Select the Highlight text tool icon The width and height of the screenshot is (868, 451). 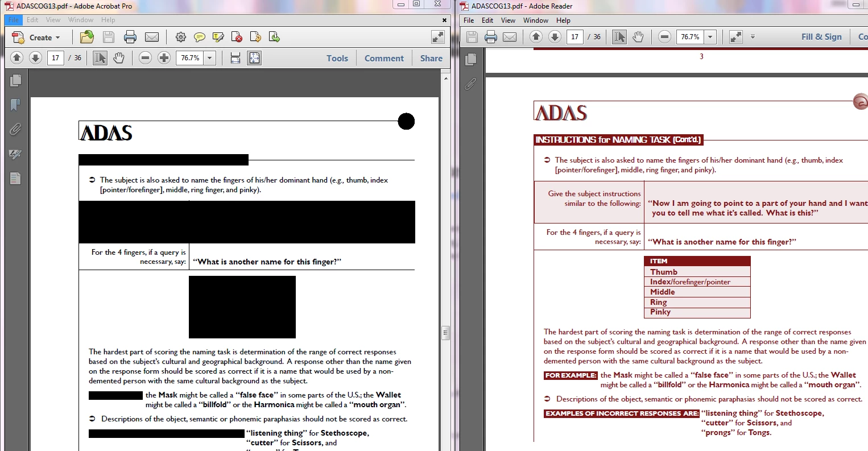click(x=218, y=38)
